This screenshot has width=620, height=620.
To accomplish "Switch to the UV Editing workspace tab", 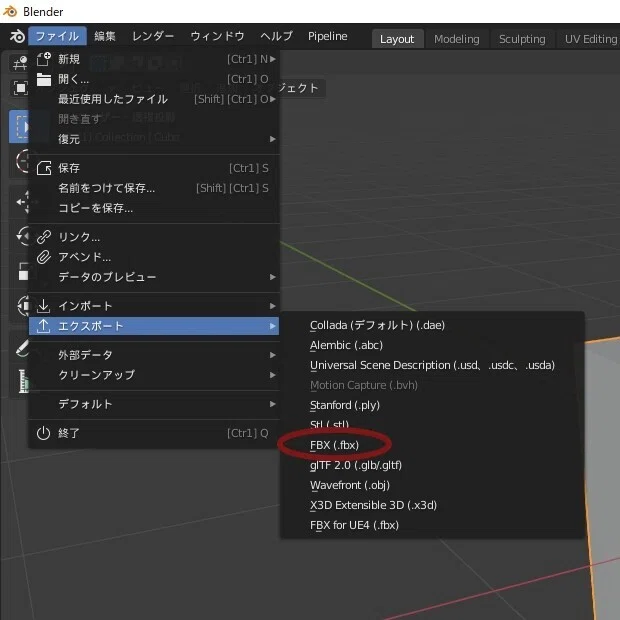I will pyautogui.click(x=590, y=39).
